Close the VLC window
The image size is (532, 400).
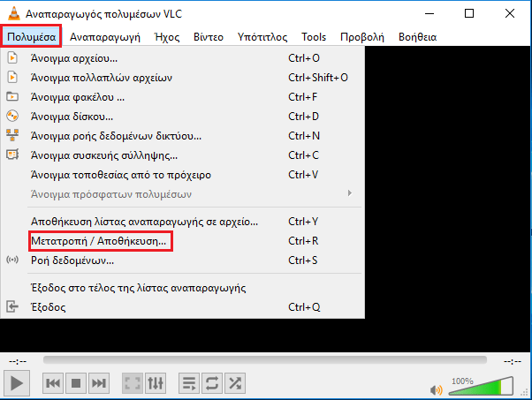510,13
